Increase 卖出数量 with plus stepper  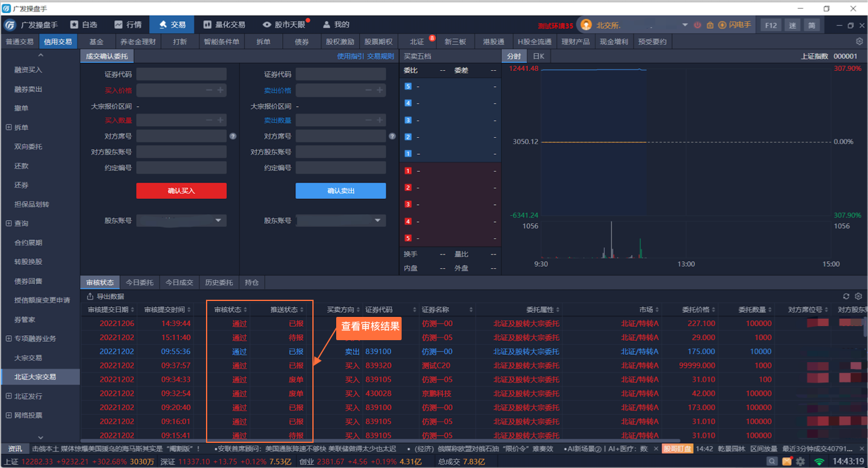click(380, 121)
